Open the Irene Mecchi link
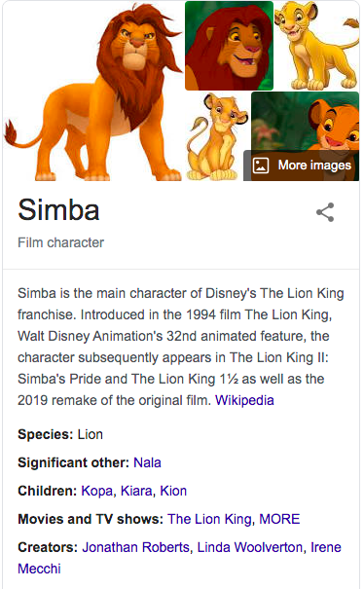 click(x=326, y=547)
